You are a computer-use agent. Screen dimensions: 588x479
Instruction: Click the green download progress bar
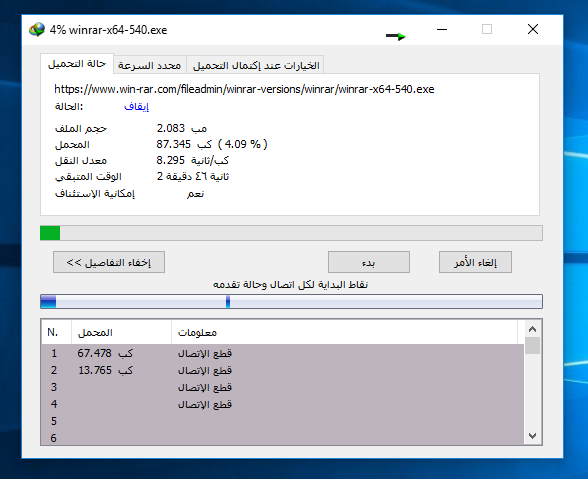point(291,233)
